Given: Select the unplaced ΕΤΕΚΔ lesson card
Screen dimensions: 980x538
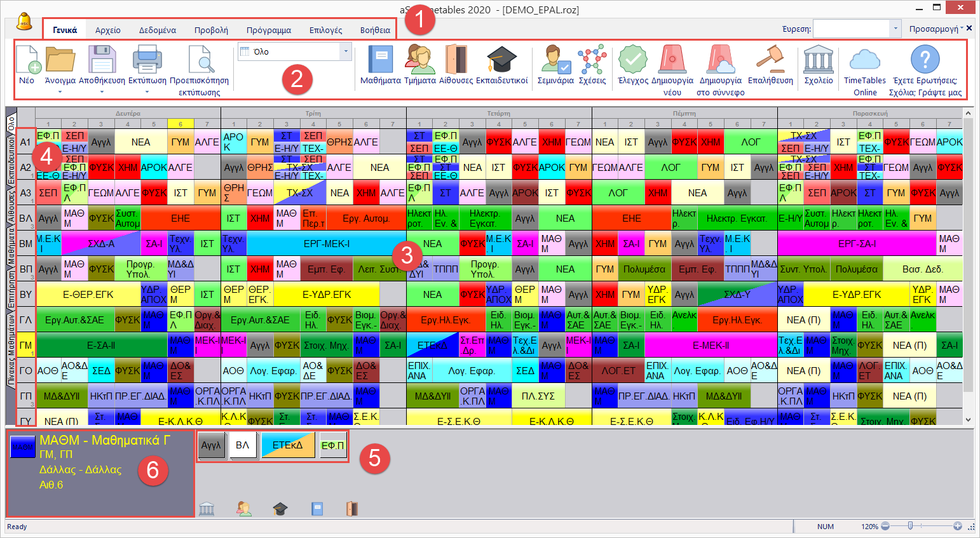Looking at the screenshot, I should [288, 445].
